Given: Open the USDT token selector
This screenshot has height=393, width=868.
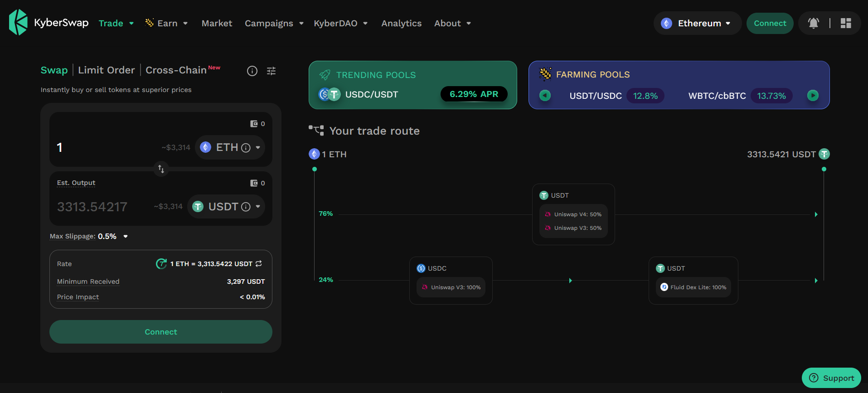Looking at the screenshot, I should click(226, 207).
